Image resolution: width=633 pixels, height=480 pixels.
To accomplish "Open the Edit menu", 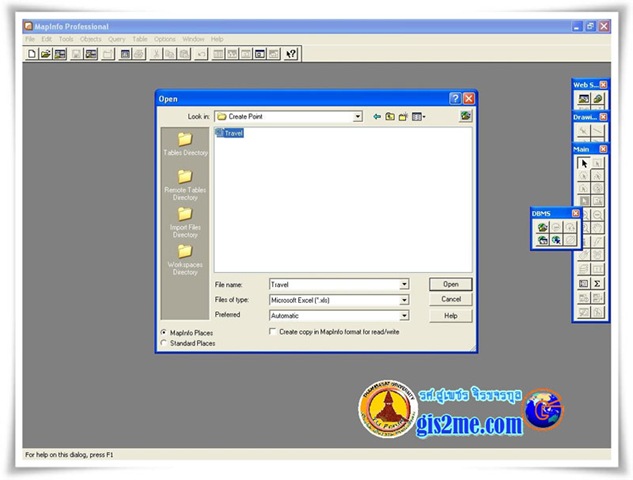I will click(46, 39).
